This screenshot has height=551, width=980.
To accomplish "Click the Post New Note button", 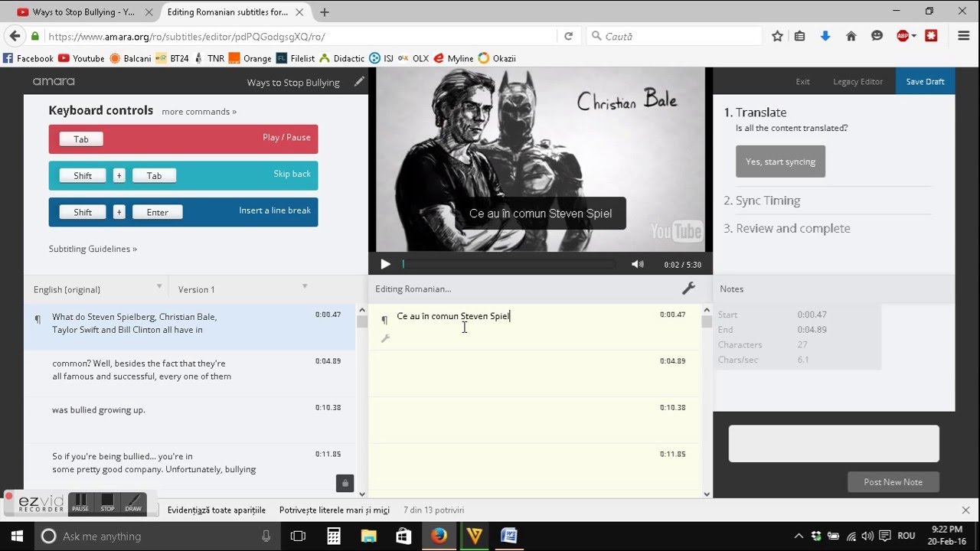I will 893,482.
